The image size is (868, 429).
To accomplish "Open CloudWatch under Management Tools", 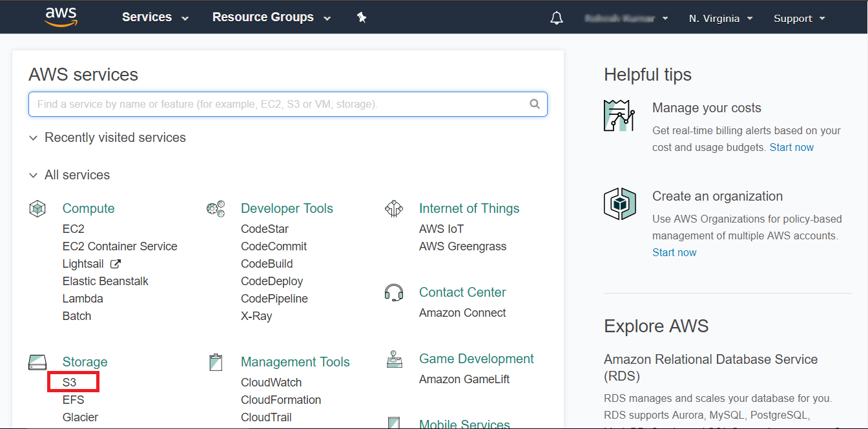I will pos(271,383).
